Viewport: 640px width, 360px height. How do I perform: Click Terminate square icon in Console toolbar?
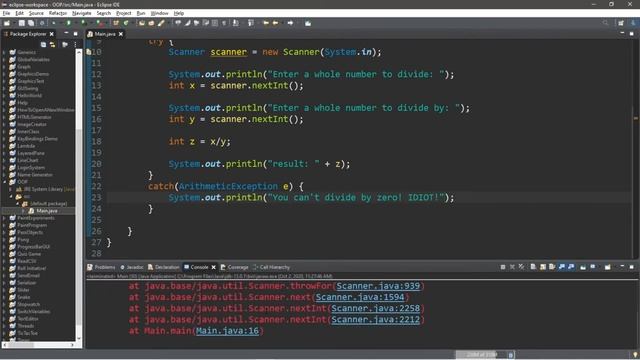tap(503, 267)
